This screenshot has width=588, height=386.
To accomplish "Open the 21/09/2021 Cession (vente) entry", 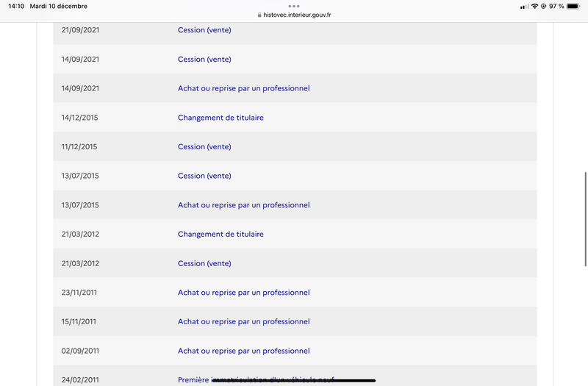I will pyautogui.click(x=204, y=30).
